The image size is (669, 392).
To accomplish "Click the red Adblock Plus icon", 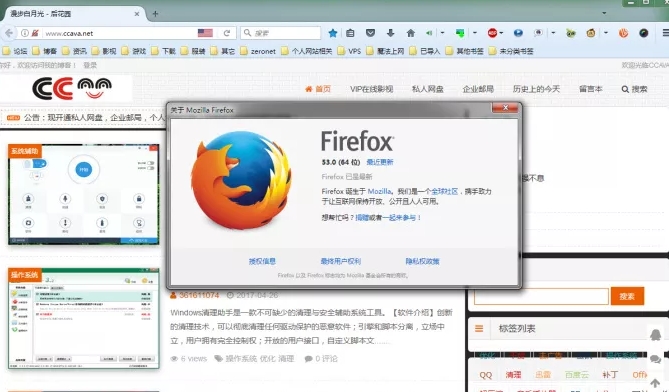I will tap(492, 33).
